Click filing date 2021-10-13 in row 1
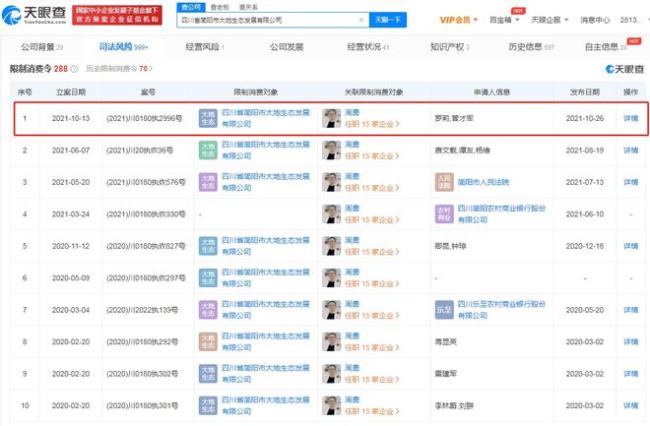Viewport: 650px width, 426px height. click(x=71, y=119)
